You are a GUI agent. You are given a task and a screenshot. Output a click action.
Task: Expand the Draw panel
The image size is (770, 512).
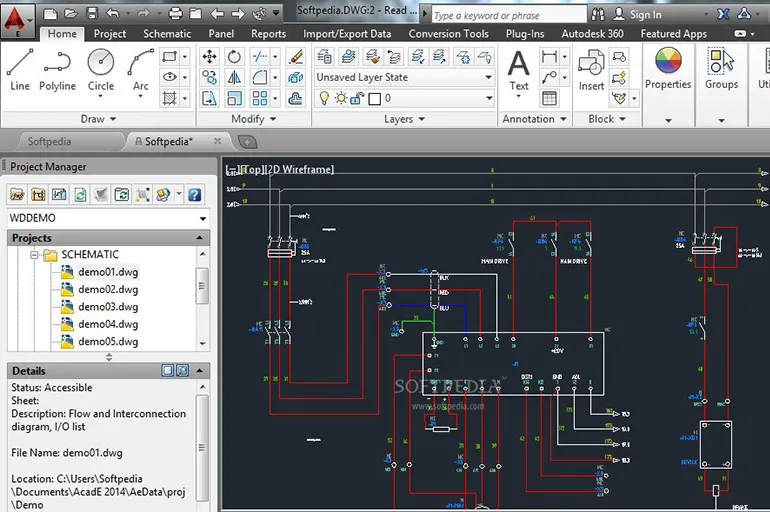[x=98, y=119]
